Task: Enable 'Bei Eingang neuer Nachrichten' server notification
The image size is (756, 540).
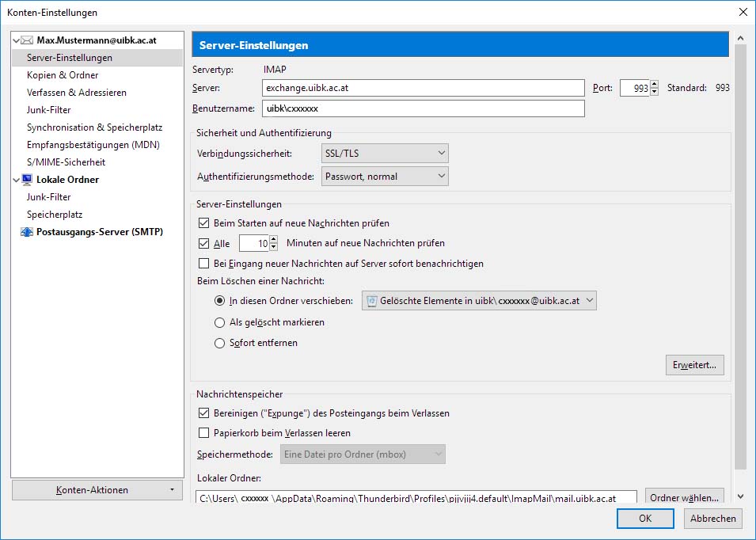Action: pos(204,263)
